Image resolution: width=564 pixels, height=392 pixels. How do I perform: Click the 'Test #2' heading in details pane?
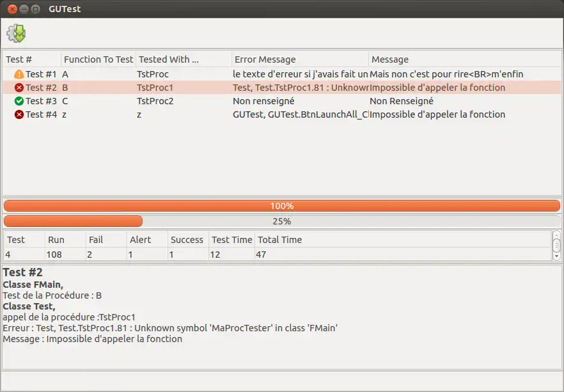click(22, 272)
